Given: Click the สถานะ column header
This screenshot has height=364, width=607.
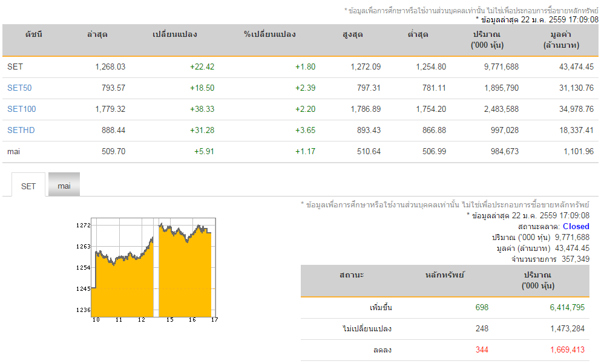Looking at the screenshot, I should (352, 275).
